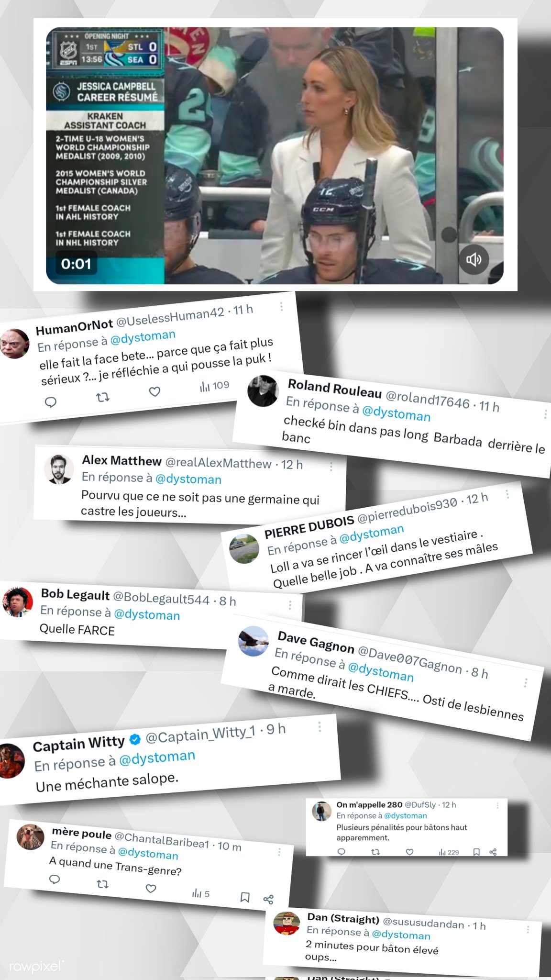Like HumanOrNot's tweet with heart icon
The width and height of the screenshot is (551, 980).
(154, 392)
